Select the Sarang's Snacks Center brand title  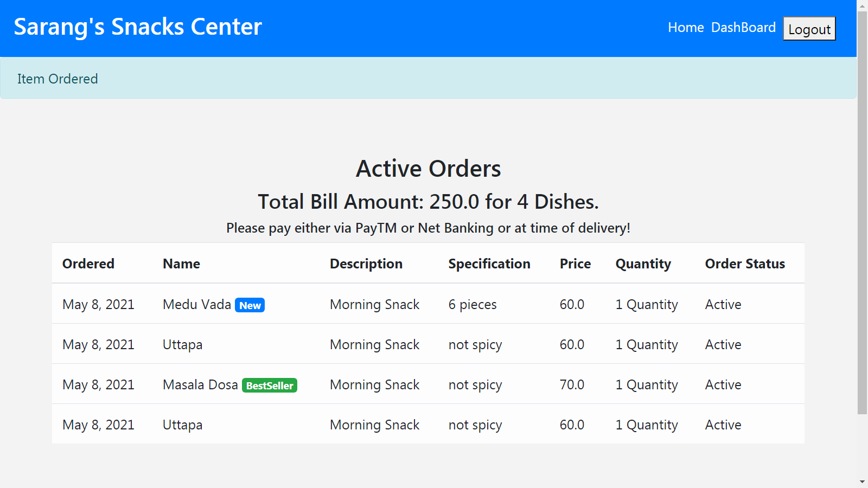138,26
